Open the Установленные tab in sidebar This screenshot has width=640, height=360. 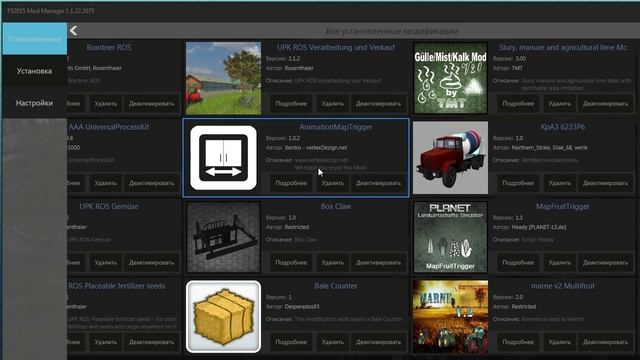pos(34,39)
